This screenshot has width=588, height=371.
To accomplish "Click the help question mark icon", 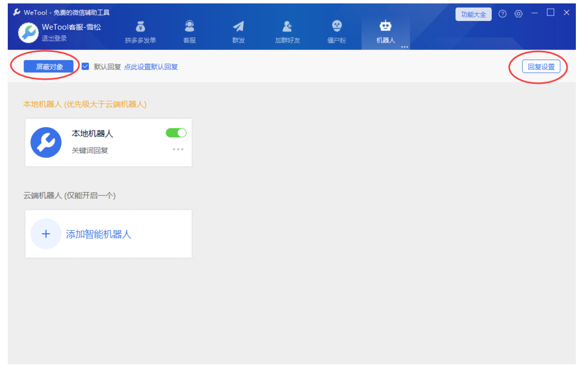I will point(503,14).
